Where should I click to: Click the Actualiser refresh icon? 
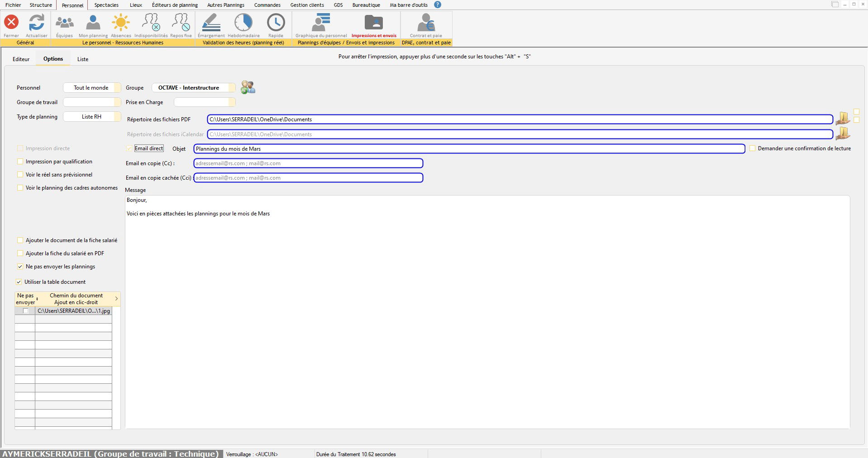pos(36,22)
